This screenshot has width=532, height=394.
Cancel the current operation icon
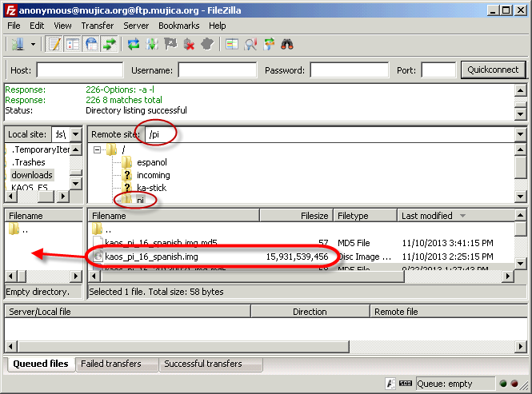tap(170, 45)
